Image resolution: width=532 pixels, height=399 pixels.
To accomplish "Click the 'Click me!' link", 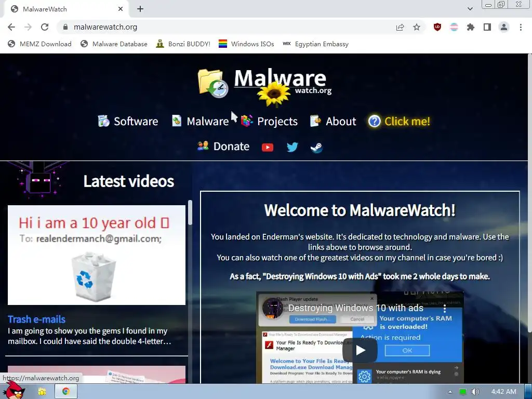I will [x=400, y=121].
